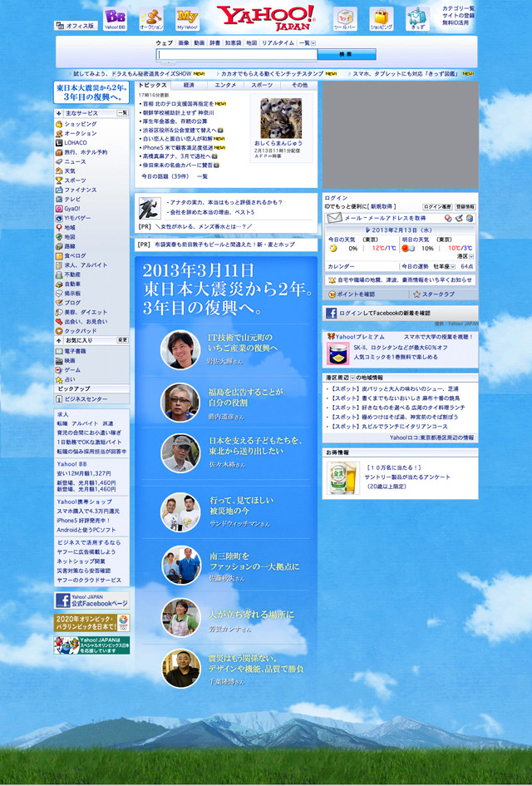Open headline iPhone5 米で顧客満足度低迷

pos(179,147)
